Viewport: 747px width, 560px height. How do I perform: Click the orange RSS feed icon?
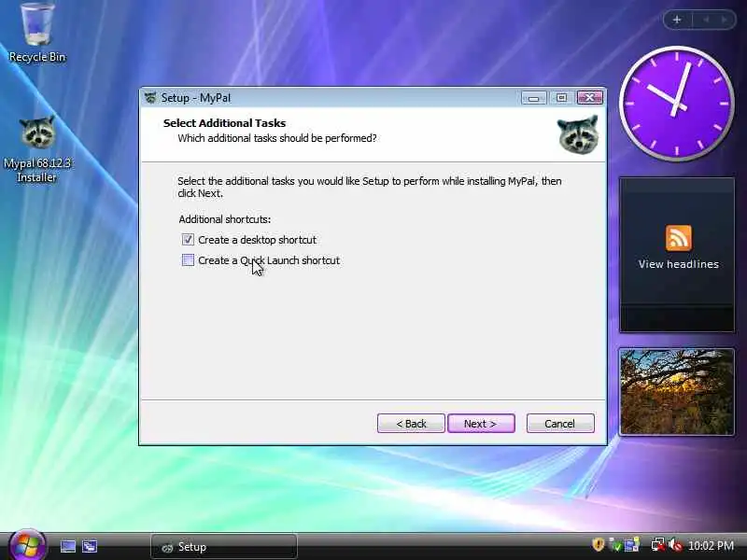[x=679, y=238]
